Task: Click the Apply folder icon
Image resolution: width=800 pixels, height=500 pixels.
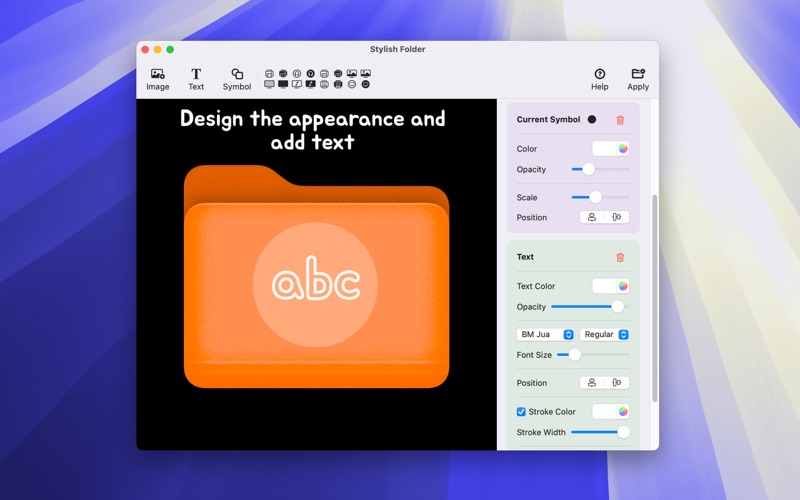Action: click(638, 79)
